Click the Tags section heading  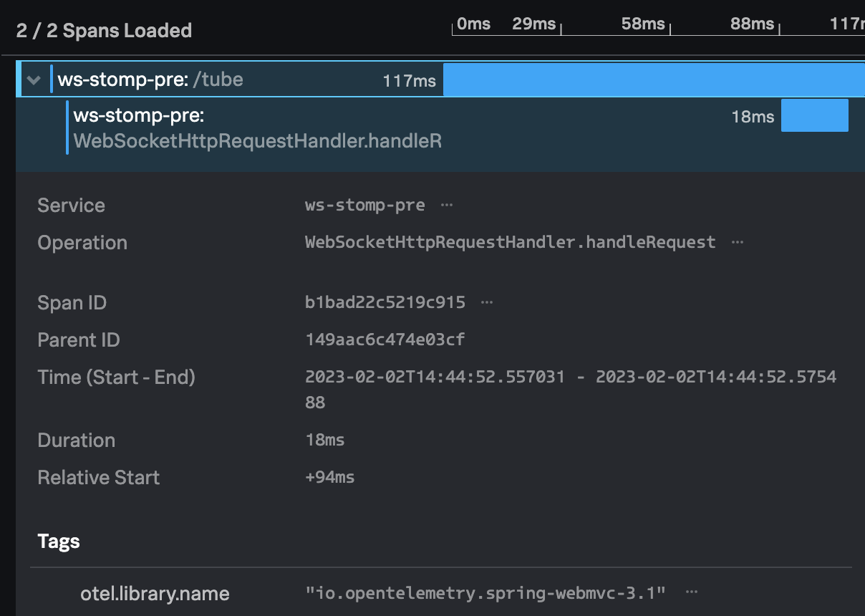pos(58,542)
